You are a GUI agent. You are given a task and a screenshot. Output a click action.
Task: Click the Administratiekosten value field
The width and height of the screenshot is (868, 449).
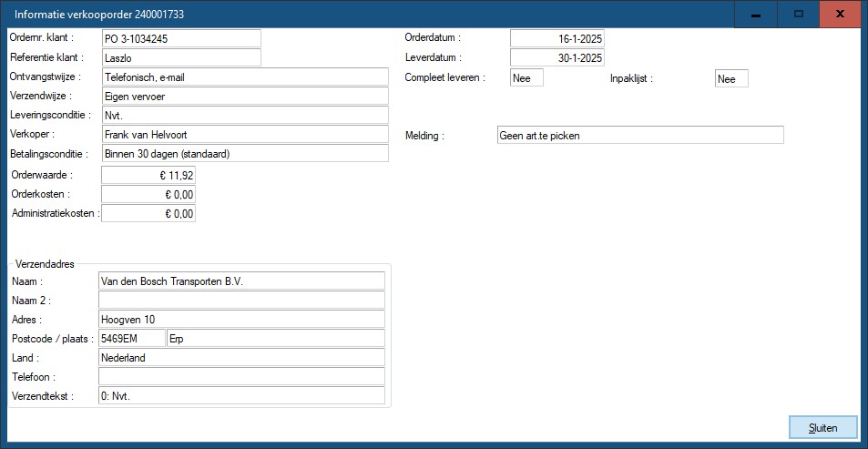(x=148, y=213)
